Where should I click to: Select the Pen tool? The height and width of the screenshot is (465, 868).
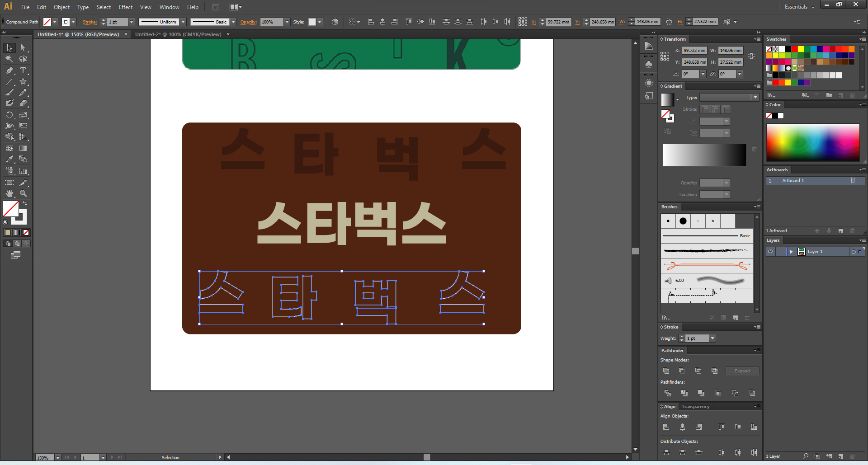click(9, 70)
